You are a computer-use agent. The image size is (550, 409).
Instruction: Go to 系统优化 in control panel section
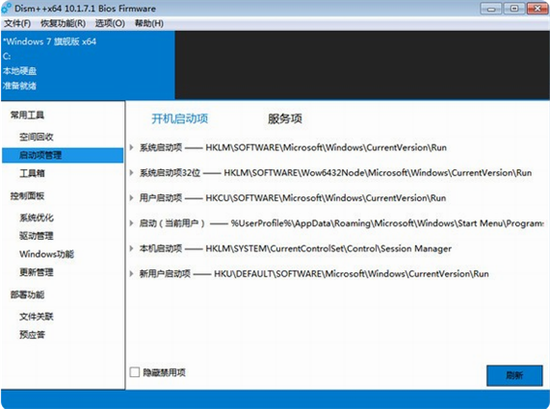tap(36, 217)
